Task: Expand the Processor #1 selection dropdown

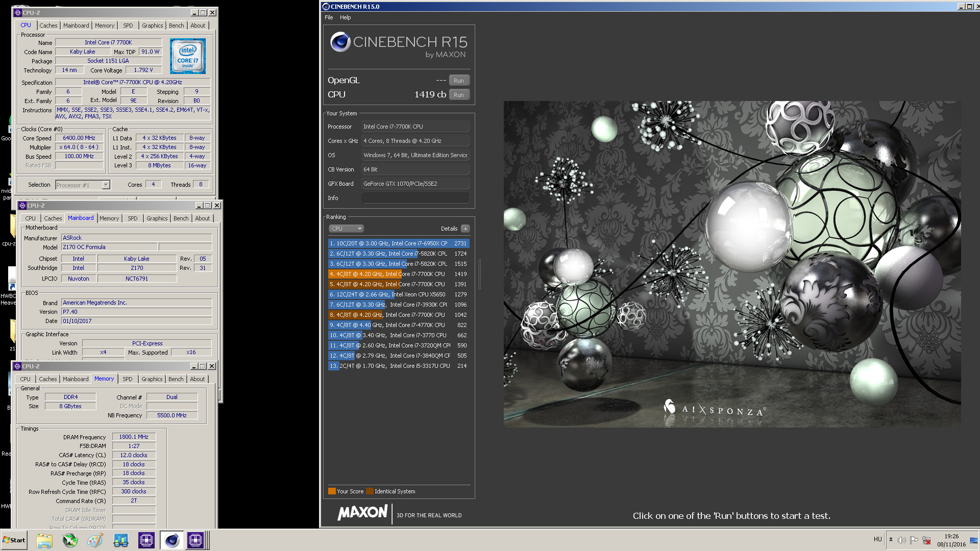Action: click(106, 185)
